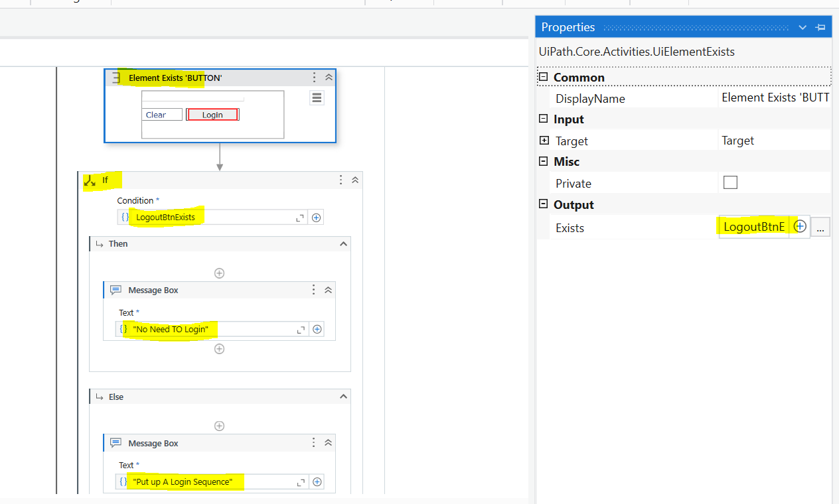Click the Element Exists activity header icon
The height and width of the screenshot is (504, 839).
[117, 78]
